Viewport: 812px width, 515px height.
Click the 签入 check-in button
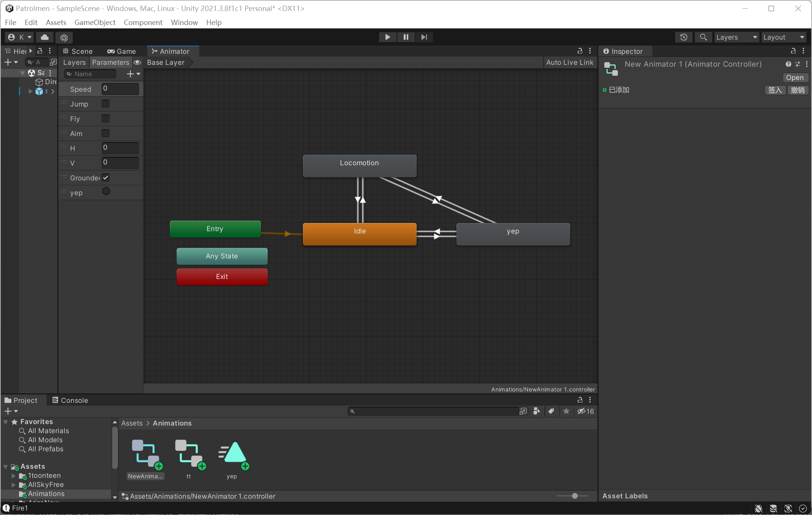tap(775, 90)
